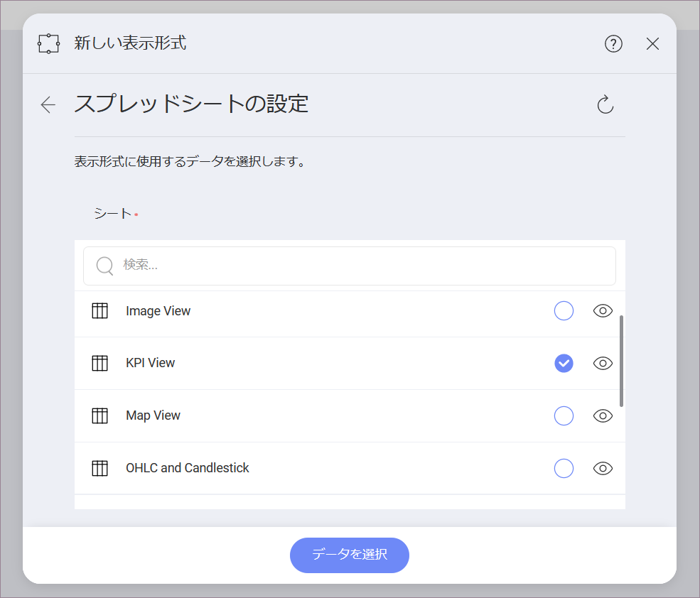Click the Map View sheet name

pos(153,415)
